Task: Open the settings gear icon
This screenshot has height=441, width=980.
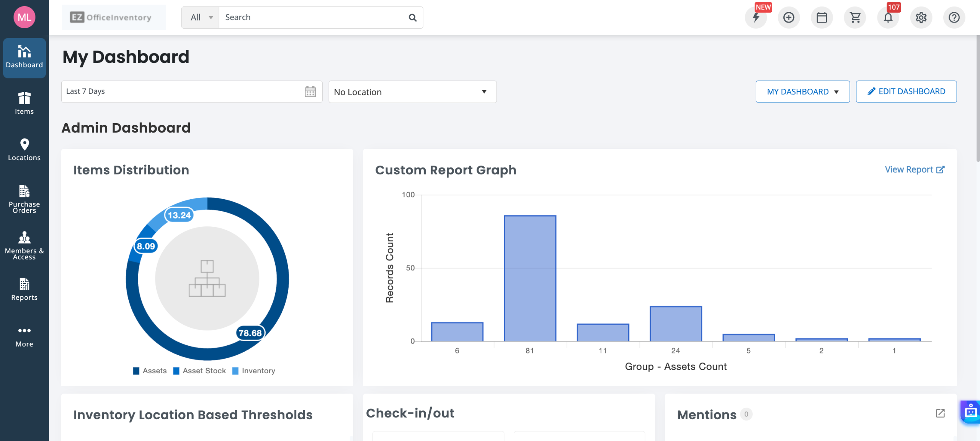Action: 921,18
